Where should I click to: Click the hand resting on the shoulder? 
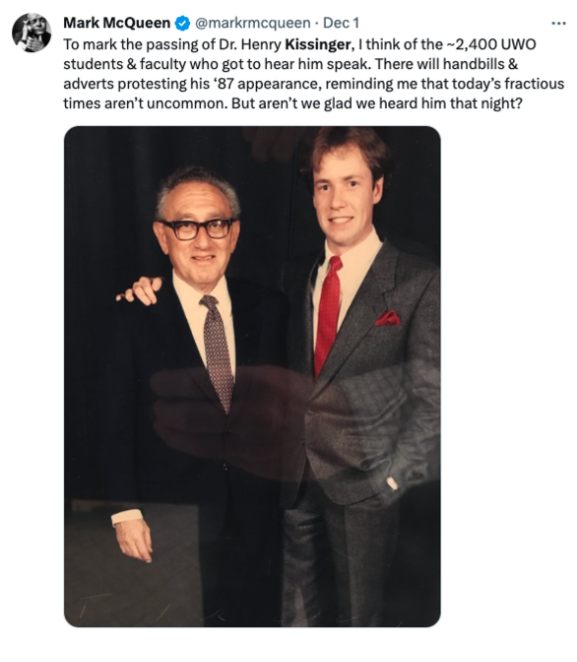pos(140,290)
